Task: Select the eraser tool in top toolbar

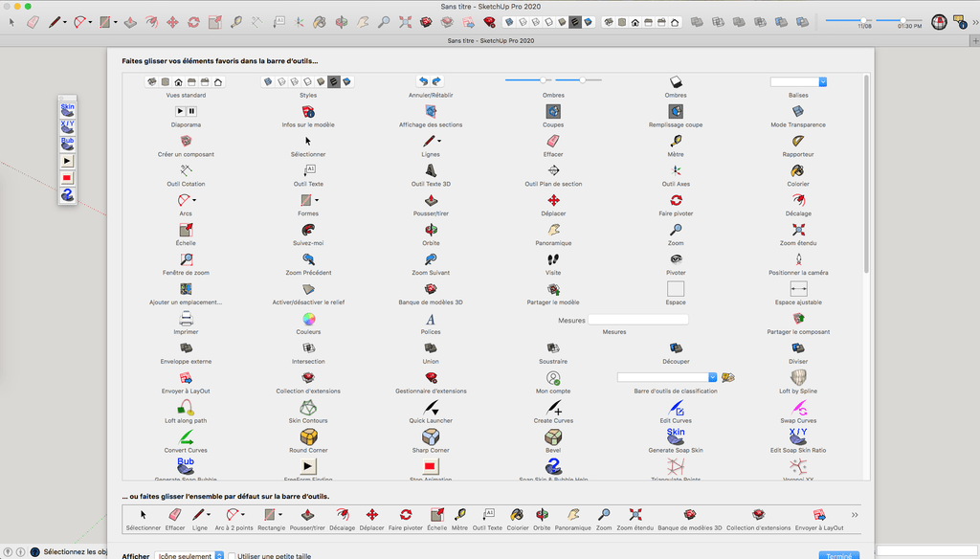Action: pos(33,23)
